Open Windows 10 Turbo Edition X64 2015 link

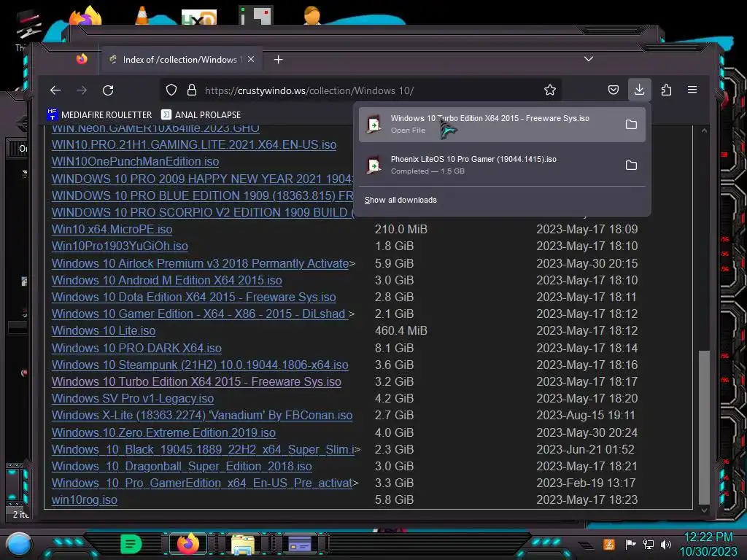tap(196, 381)
